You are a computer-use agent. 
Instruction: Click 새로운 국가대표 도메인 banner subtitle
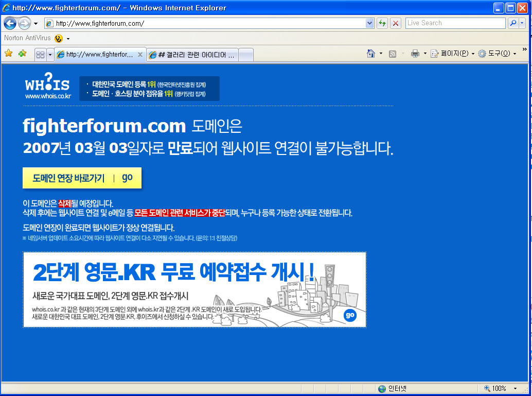coord(110,296)
